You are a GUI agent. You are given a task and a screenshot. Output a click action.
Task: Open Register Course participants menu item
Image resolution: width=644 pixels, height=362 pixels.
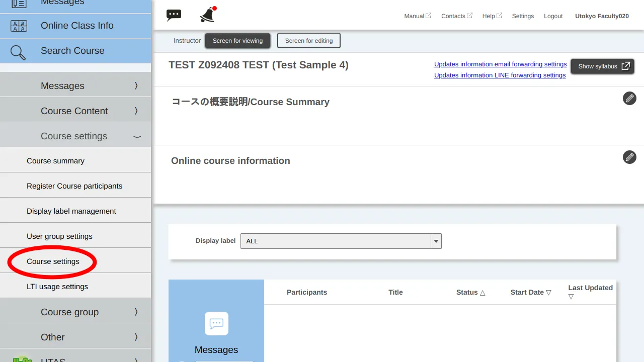[74, 186]
